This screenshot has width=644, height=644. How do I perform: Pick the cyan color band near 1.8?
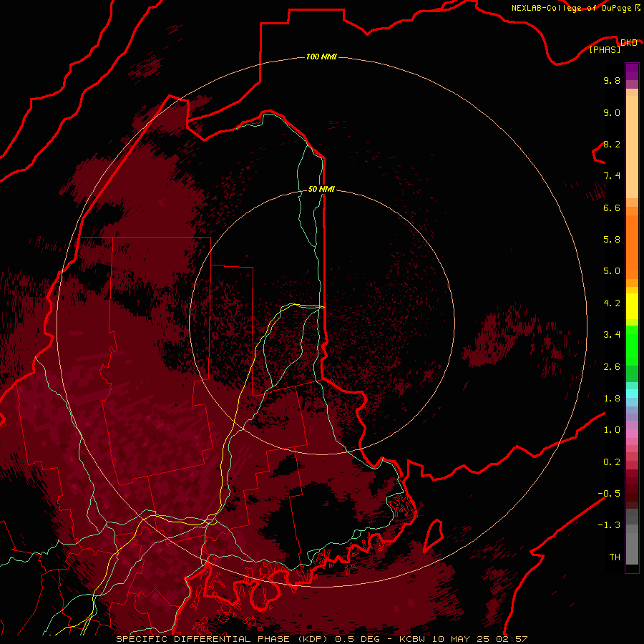pyautogui.click(x=632, y=394)
